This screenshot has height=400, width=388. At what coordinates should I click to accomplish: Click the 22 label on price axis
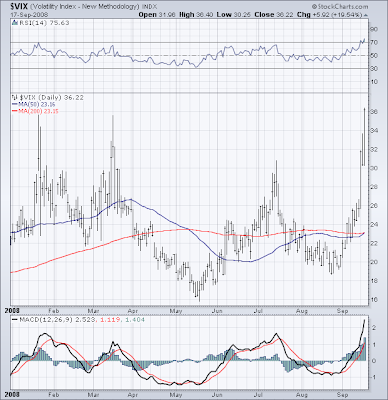click(374, 243)
